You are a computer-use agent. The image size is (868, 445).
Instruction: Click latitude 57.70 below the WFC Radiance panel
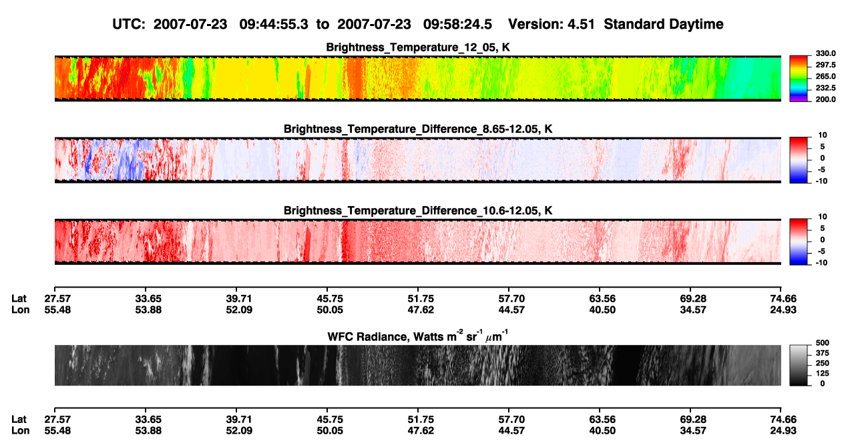click(x=509, y=419)
